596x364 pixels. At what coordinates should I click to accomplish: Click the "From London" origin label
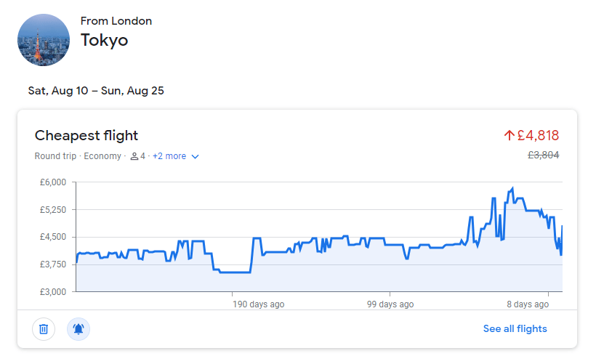[x=116, y=21]
